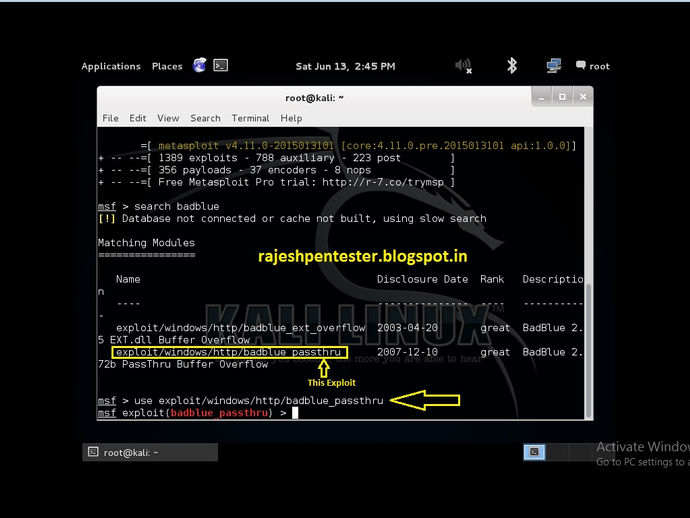This screenshot has width=690, height=518.
Task: Click '5 EXT.dll Buffer Overflow' text
Action: tap(174, 340)
